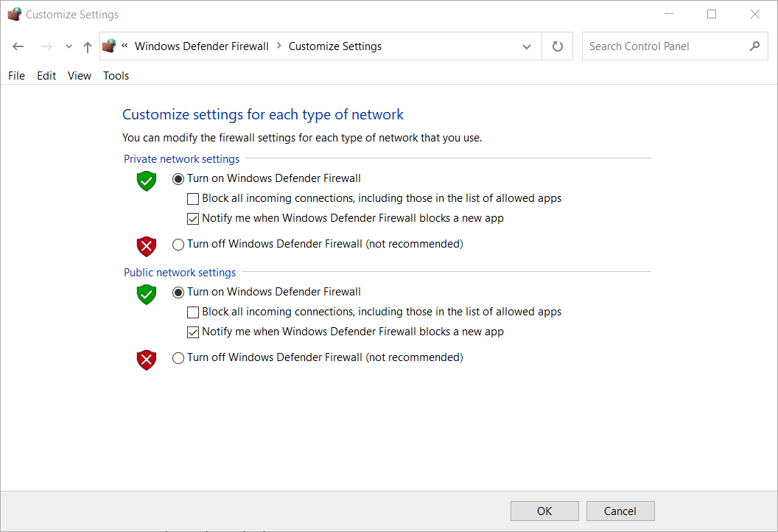Image resolution: width=778 pixels, height=532 pixels.
Task: Expand the address bar history dropdown
Action: (527, 46)
